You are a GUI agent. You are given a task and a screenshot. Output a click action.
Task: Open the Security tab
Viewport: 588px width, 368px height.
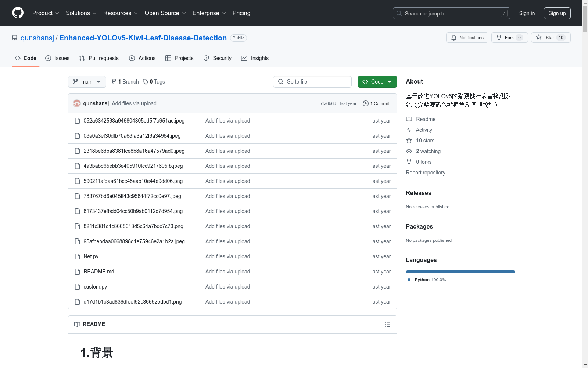click(x=218, y=58)
